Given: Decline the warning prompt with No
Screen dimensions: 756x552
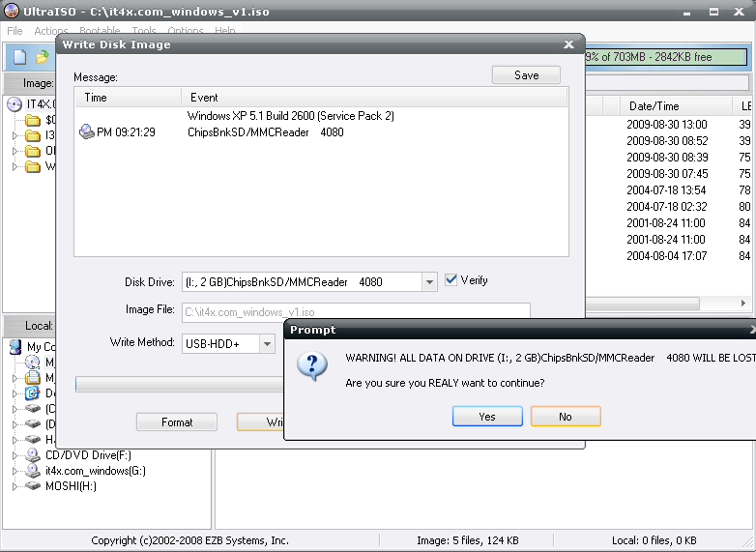Looking at the screenshot, I should click(566, 417).
